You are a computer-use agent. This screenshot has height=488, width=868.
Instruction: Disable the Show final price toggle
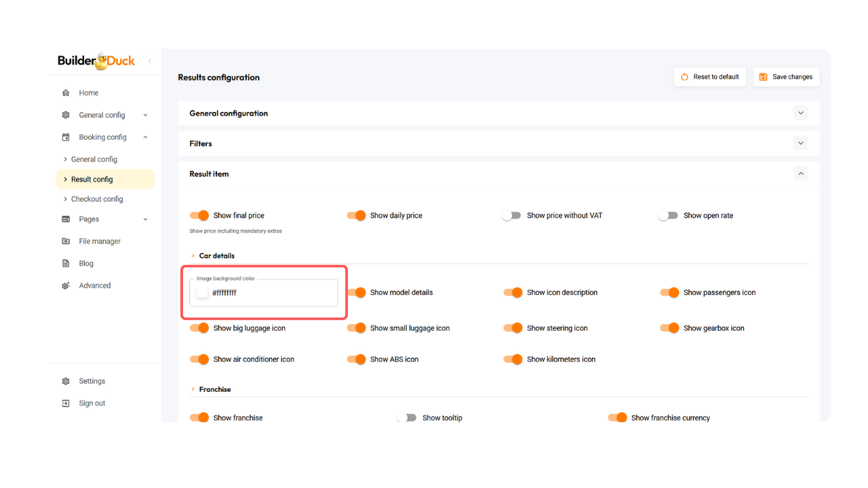(199, 216)
